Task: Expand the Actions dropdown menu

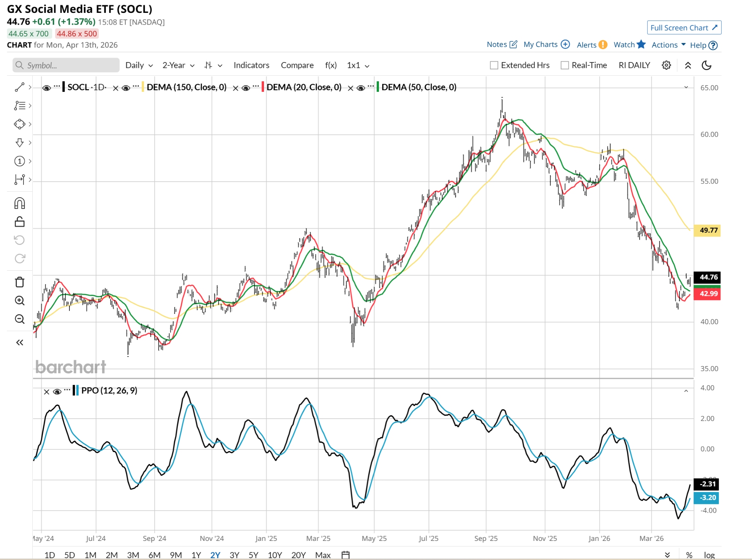Action: (x=668, y=45)
